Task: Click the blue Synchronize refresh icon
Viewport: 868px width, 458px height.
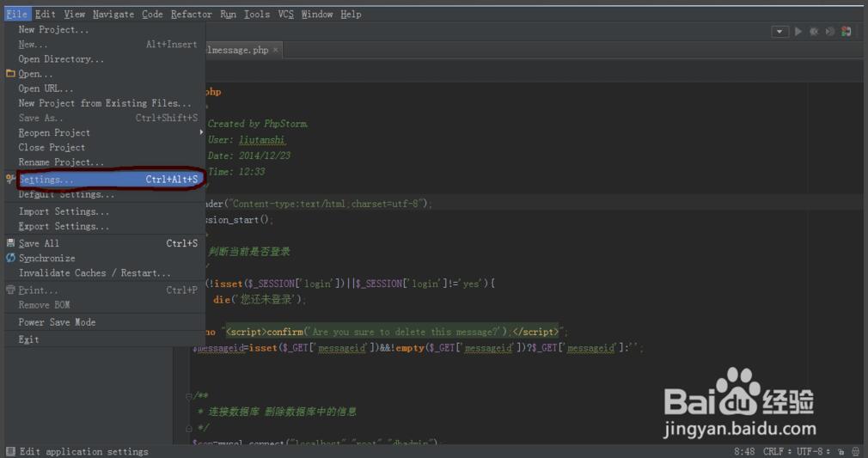Action: [x=10, y=258]
